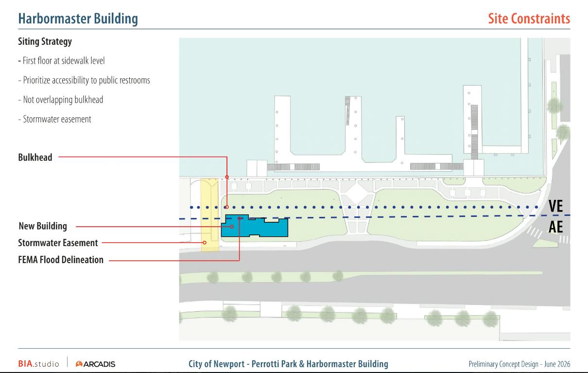
Task: Click the Harbormaster Building title
Action: [78, 19]
